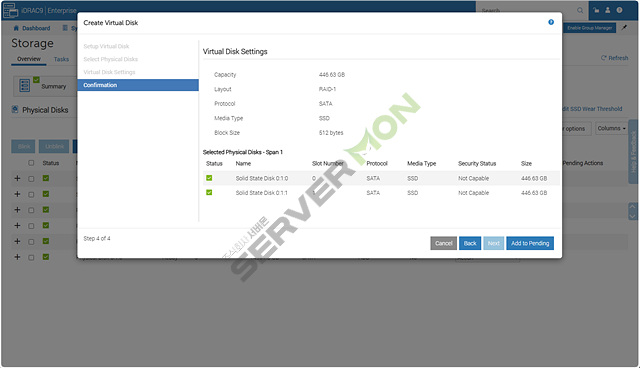
Task: Check the second physical disk row checkbox
Action: pyautogui.click(x=31, y=195)
